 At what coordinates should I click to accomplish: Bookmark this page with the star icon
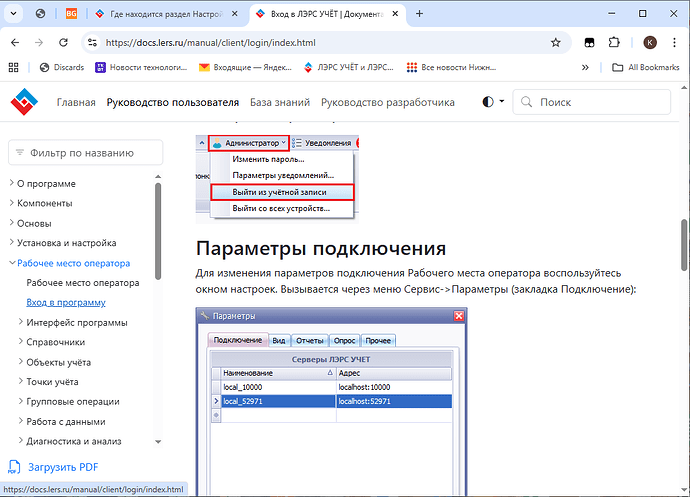pyautogui.click(x=555, y=43)
